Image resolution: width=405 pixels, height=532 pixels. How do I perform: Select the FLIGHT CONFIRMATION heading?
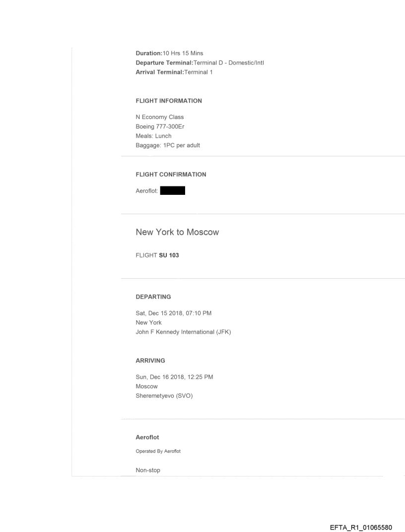click(171, 175)
